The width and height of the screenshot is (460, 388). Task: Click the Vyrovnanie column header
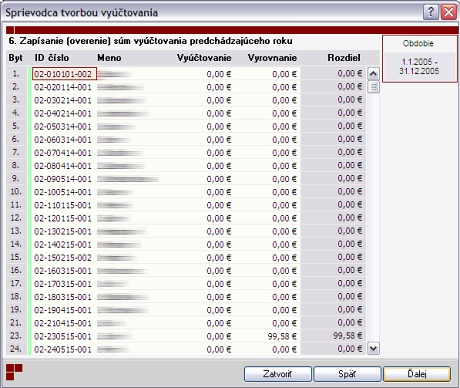(x=272, y=58)
